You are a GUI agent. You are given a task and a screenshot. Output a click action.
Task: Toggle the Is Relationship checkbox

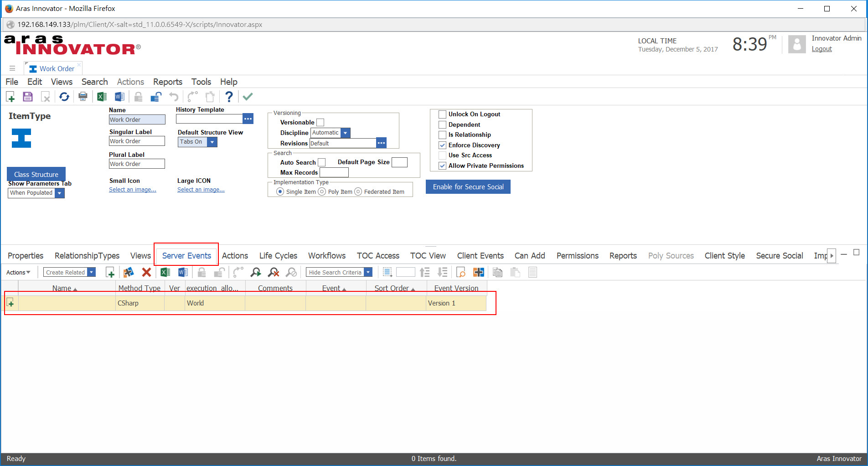point(442,135)
